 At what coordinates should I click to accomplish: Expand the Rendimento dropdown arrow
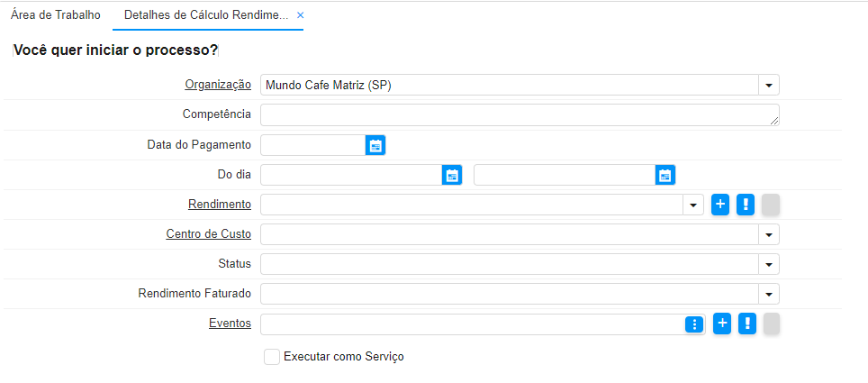(x=693, y=205)
